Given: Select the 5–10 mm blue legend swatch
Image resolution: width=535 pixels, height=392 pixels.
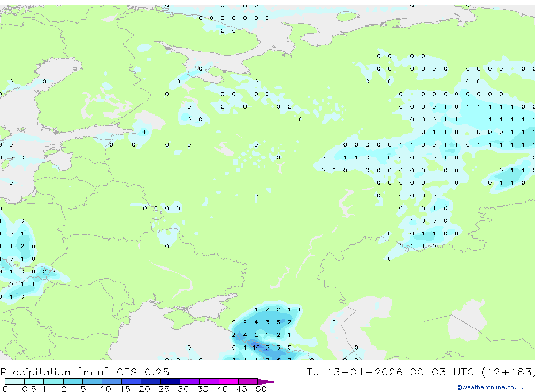Looking at the screenshot, I should click(x=93, y=381).
